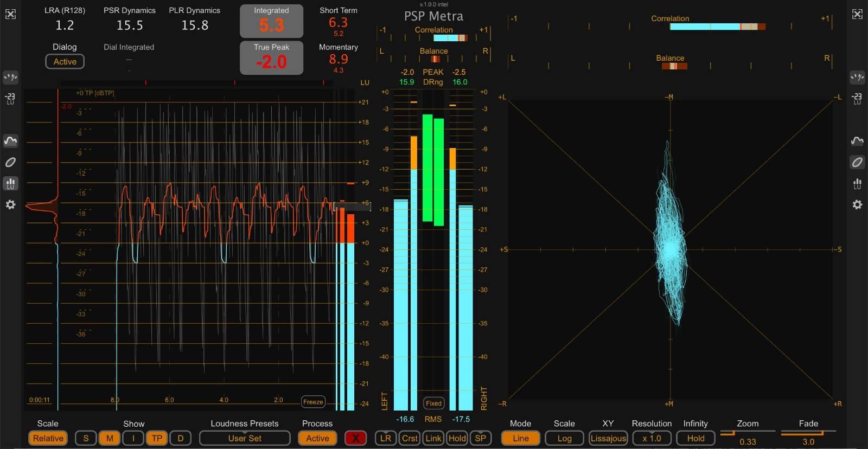Click the LU bar meters icon in left sidebar
Image resolution: width=868 pixels, height=449 pixels.
click(x=10, y=183)
